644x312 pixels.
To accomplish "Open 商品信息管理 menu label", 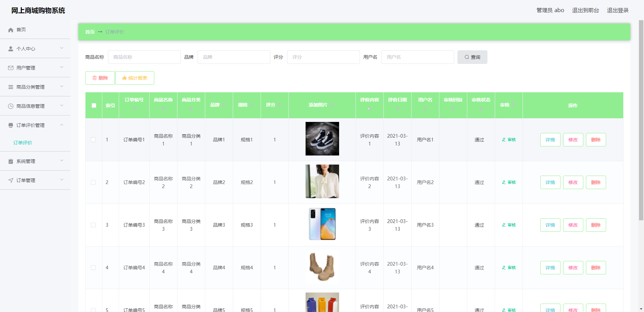I will [31, 106].
